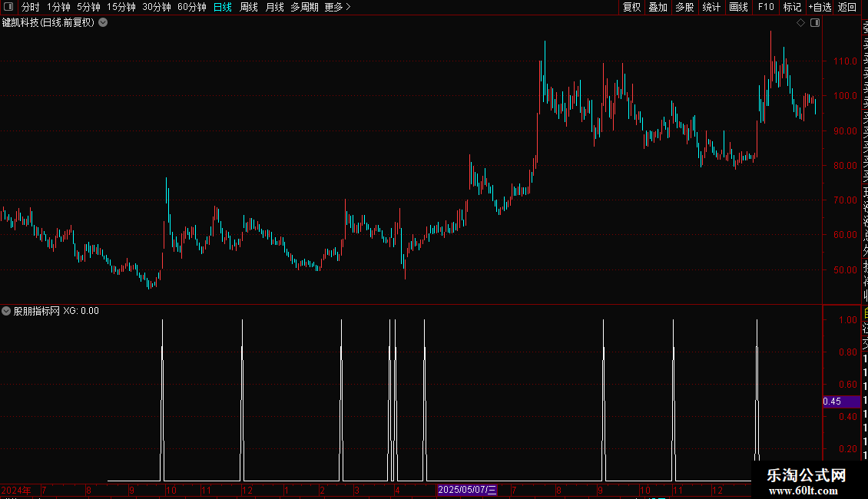Viewport: 868px width, 499px height.
Task: Select the 60分钟 period tab
Action: coord(191,7)
